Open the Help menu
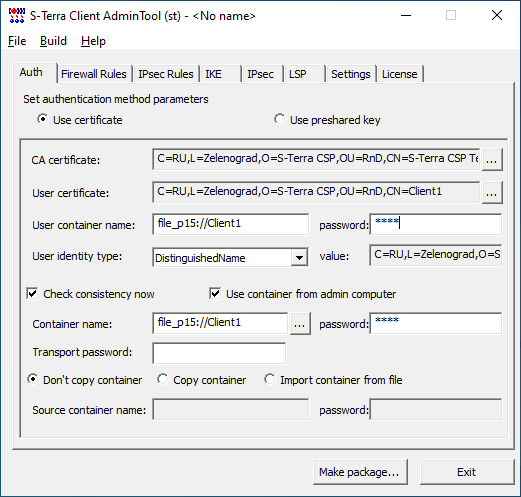The image size is (521, 497). point(93,41)
